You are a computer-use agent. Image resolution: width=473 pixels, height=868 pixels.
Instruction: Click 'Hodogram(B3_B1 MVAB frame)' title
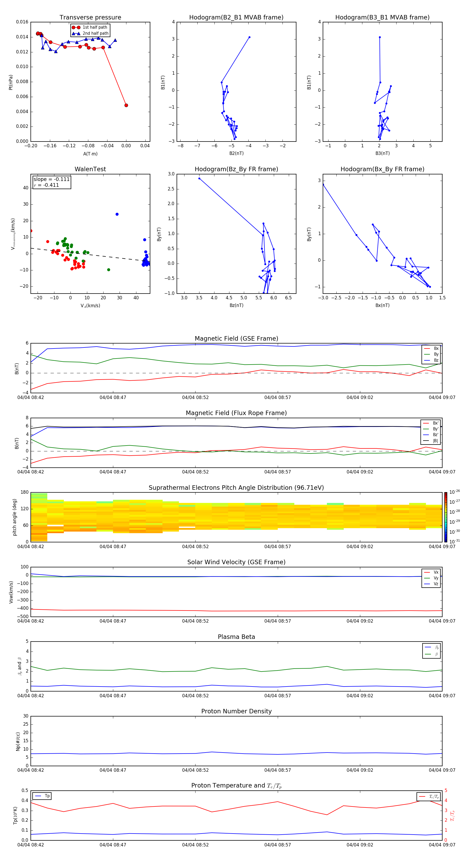(x=382, y=18)
